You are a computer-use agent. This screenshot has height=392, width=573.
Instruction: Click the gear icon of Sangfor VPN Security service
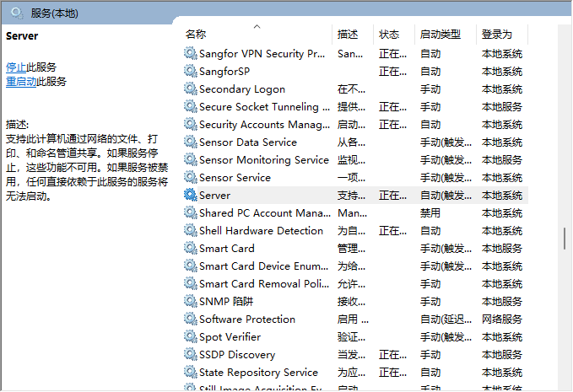(x=191, y=53)
